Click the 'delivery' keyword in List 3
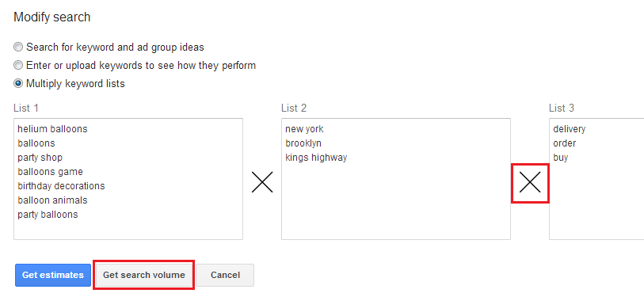The height and width of the screenshot is (297, 644). point(570,129)
